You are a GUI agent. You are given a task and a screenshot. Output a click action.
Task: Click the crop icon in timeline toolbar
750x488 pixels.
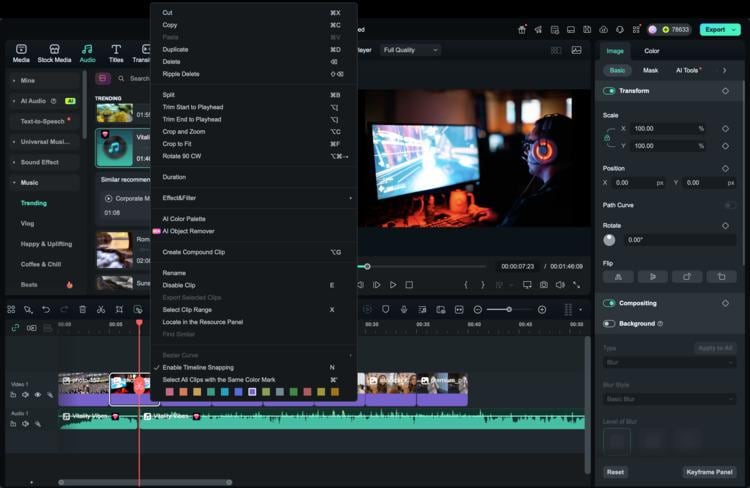click(x=119, y=310)
